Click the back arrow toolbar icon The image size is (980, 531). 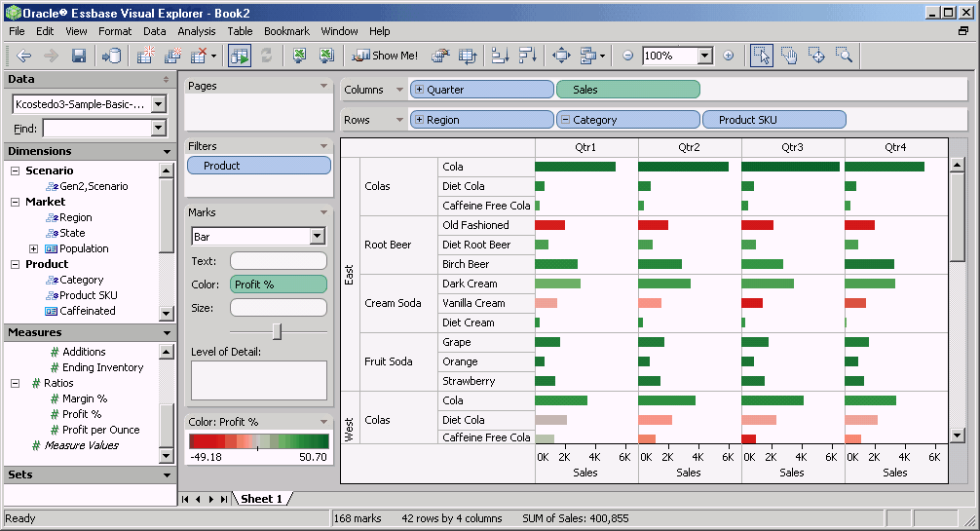23,56
